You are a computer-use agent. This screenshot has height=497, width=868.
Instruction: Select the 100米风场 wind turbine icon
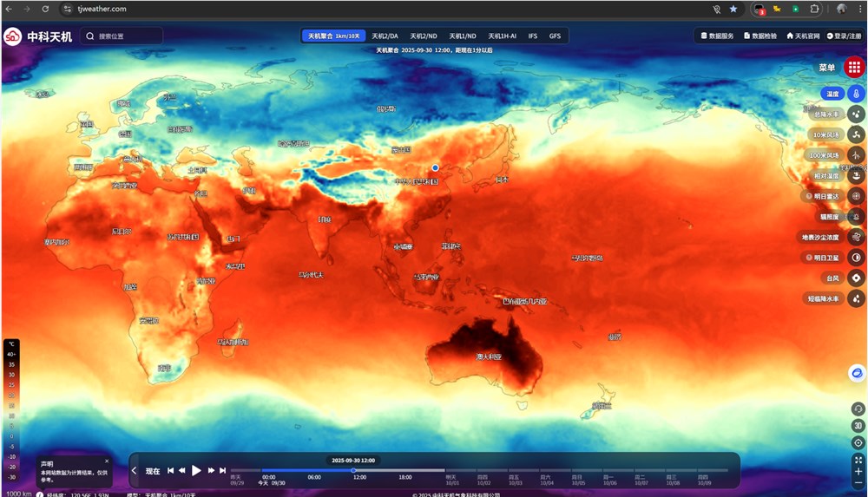tap(856, 155)
